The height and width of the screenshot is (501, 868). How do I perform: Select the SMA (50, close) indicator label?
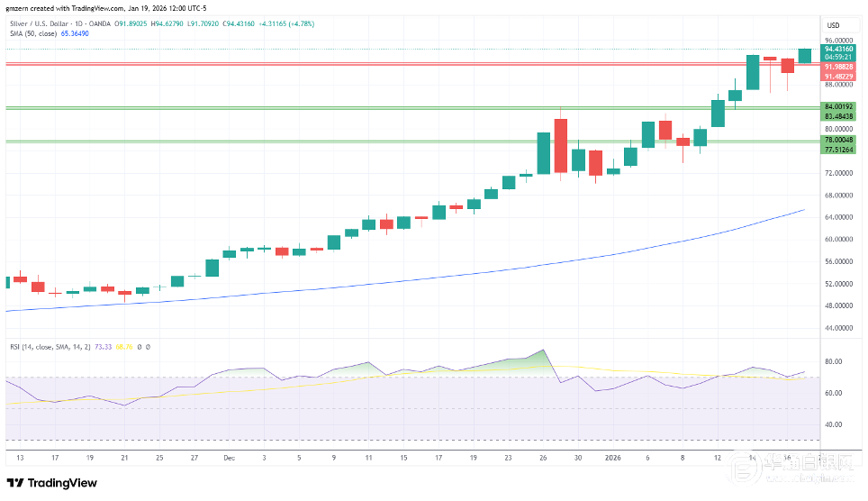click(x=32, y=33)
